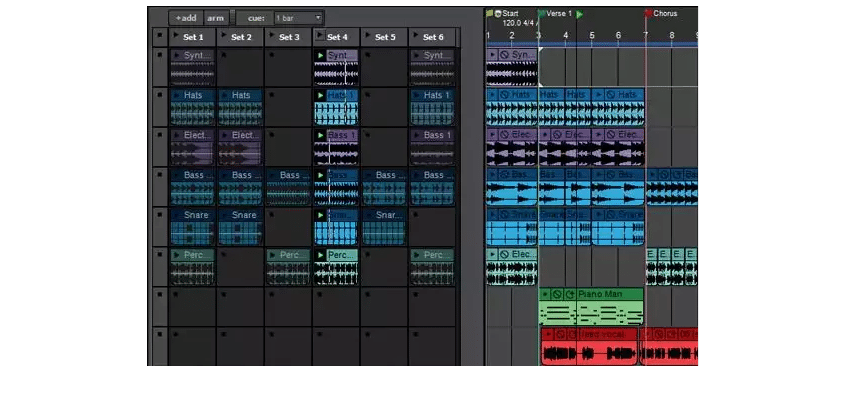Screen dimensions: 854x393
Task: Toggle the mute icon on the Piano Man clip
Action: tap(557, 294)
